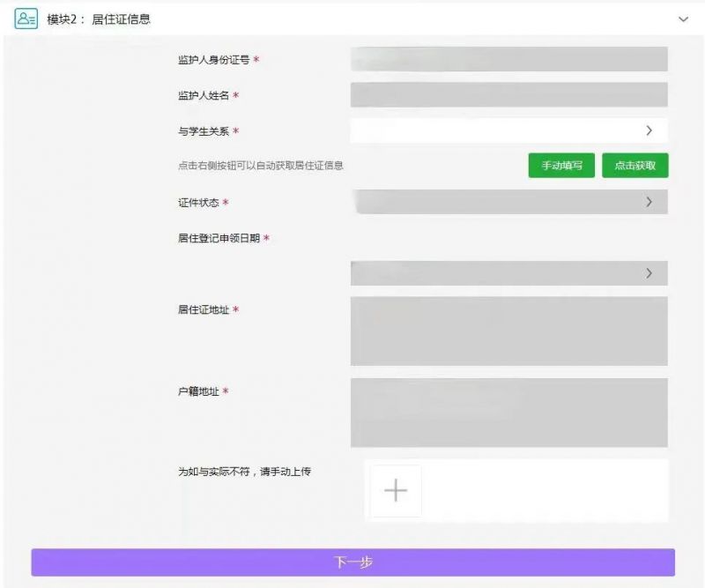
Task: Open the 与学生关系 dropdown
Action: coord(509,130)
